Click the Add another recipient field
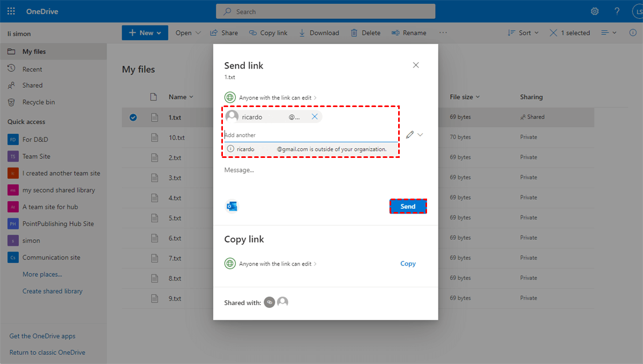The image size is (643, 364). (311, 135)
